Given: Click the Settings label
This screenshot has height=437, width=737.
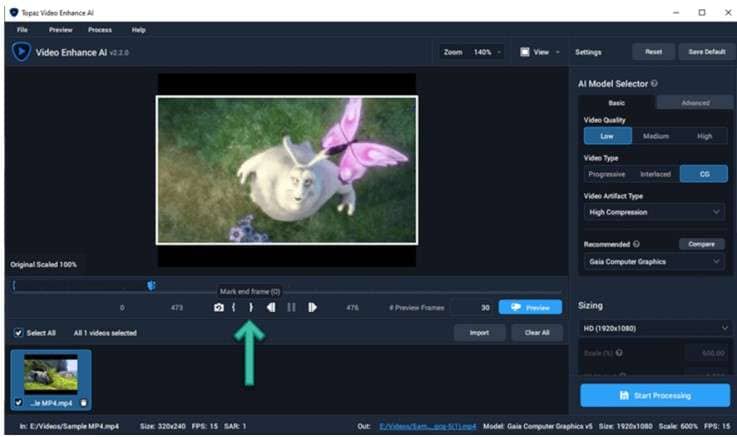Looking at the screenshot, I should [x=588, y=52].
